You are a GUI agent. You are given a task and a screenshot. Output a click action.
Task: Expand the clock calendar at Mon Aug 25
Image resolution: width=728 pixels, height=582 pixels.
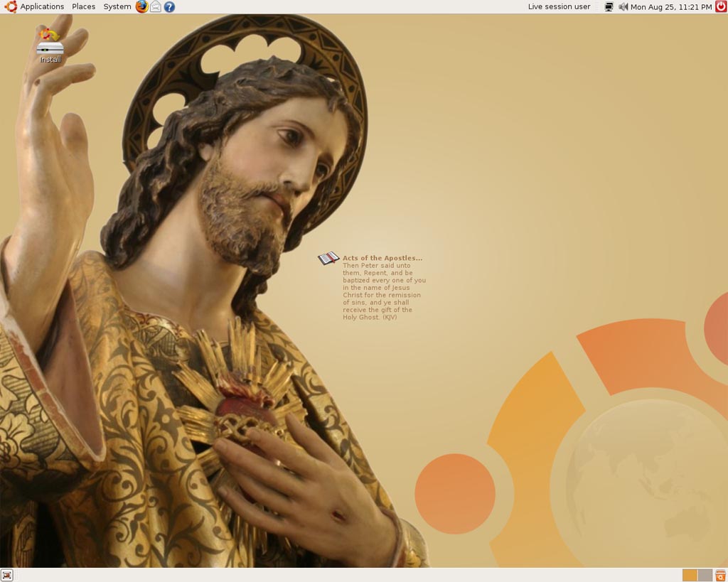(x=670, y=6)
